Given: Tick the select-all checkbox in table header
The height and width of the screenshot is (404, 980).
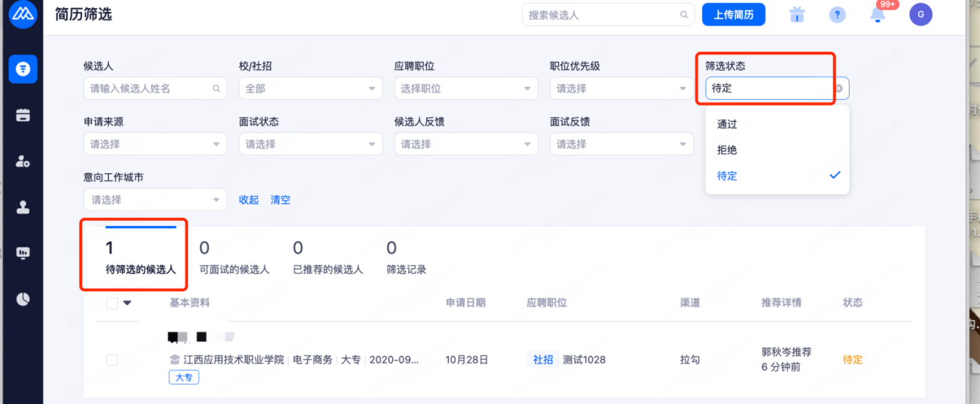Looking at the screenshot, I should (x=113, y=303).
